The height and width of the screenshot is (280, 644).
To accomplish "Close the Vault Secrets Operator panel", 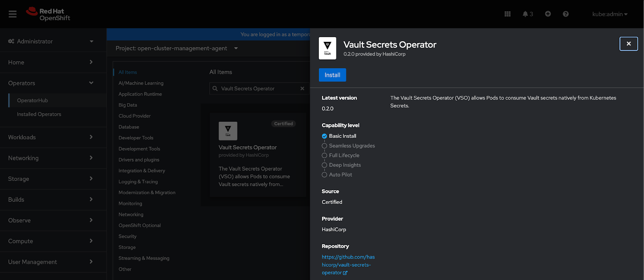I will tap(628, 44).
